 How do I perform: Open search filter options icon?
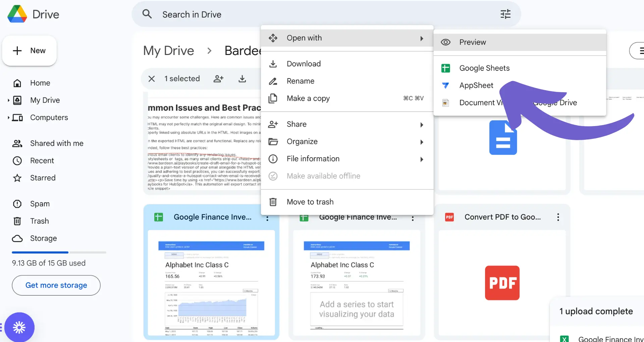505,14
